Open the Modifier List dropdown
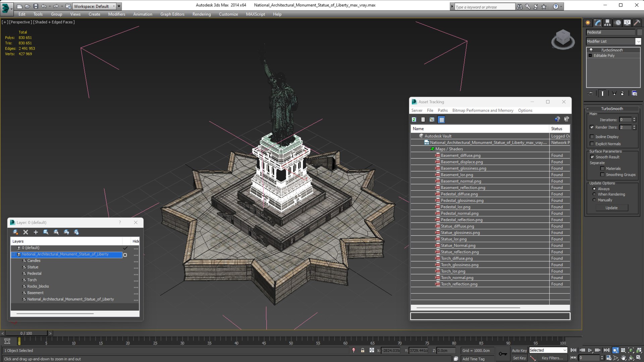The height and width of the screenshot is (362, 644). coord(638,41)
